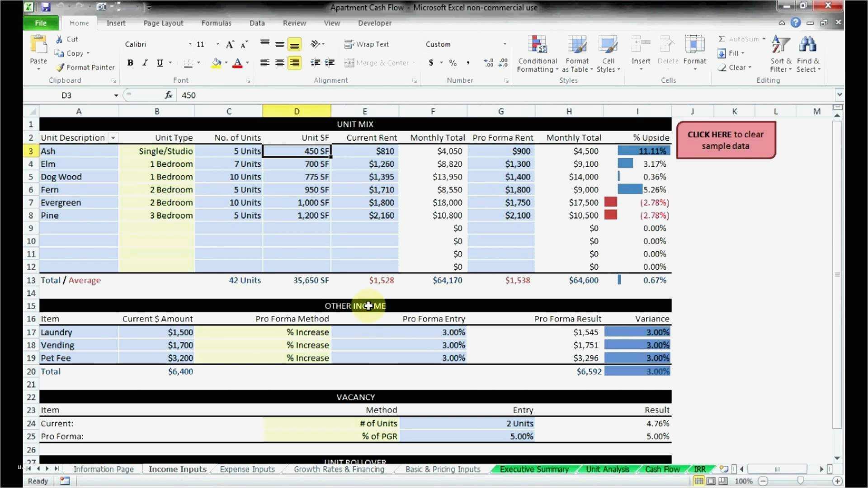Toggle italic formatting
Image resolution: width=868 pixels, height=488 pixels.
pos(145,63)
